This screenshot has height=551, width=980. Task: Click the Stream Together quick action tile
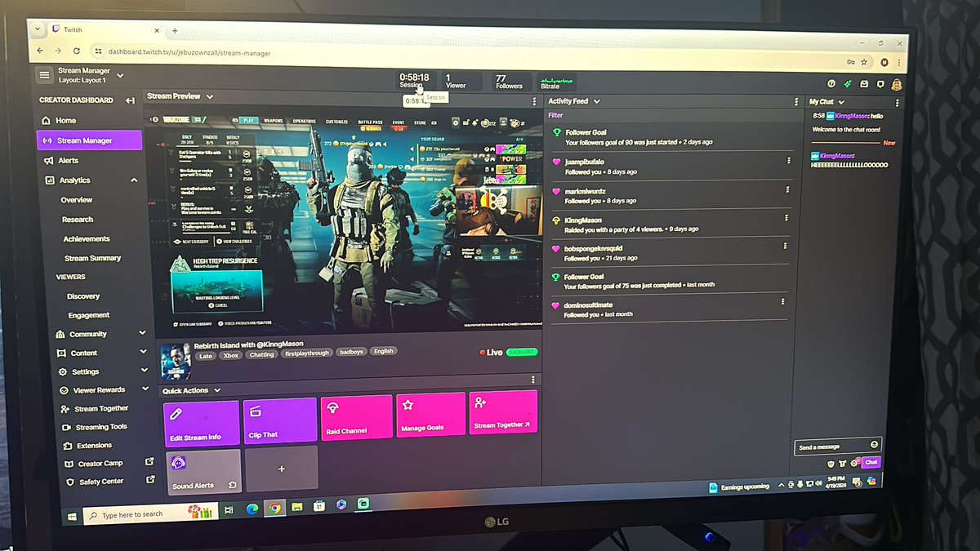[x=503, y=412]
